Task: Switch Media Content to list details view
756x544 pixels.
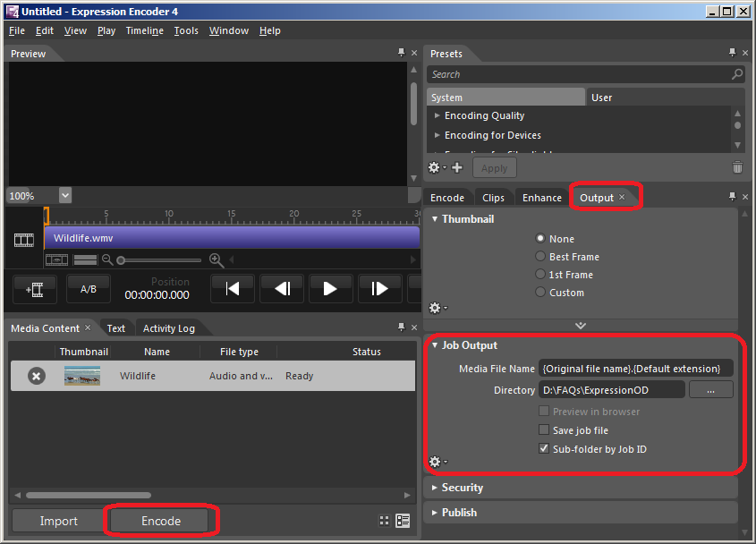Action: (403, 521)
